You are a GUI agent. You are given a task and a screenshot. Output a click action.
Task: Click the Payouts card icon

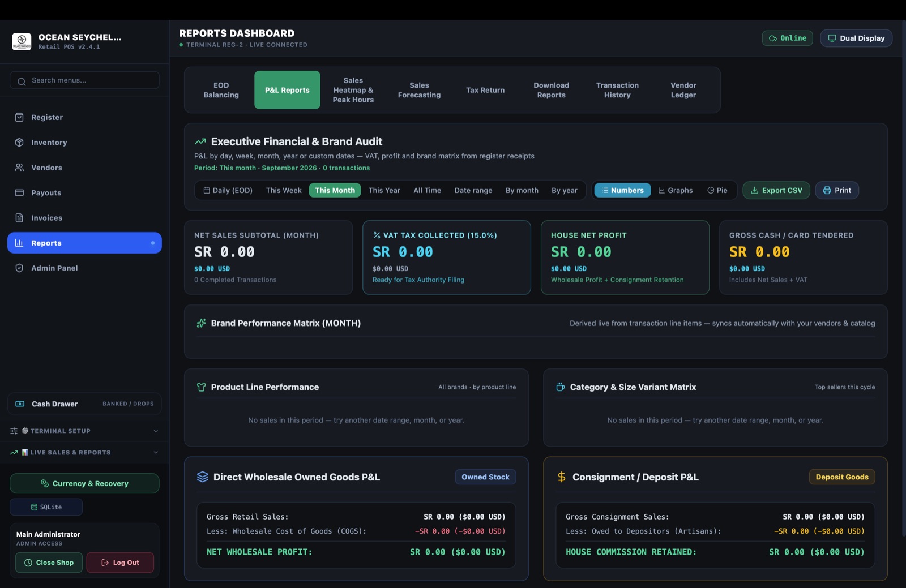pyautogui.click(x=19, y=192)
